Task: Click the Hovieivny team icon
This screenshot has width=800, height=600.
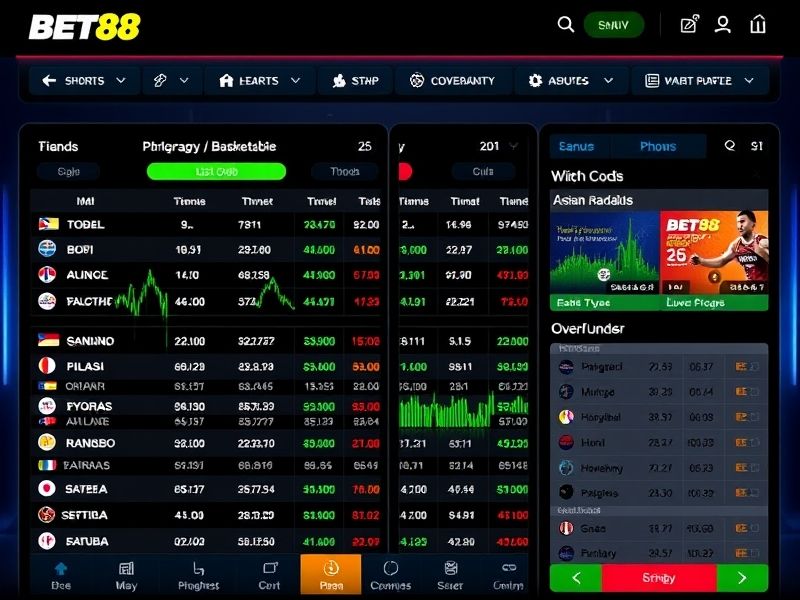Action: (566, 467)
